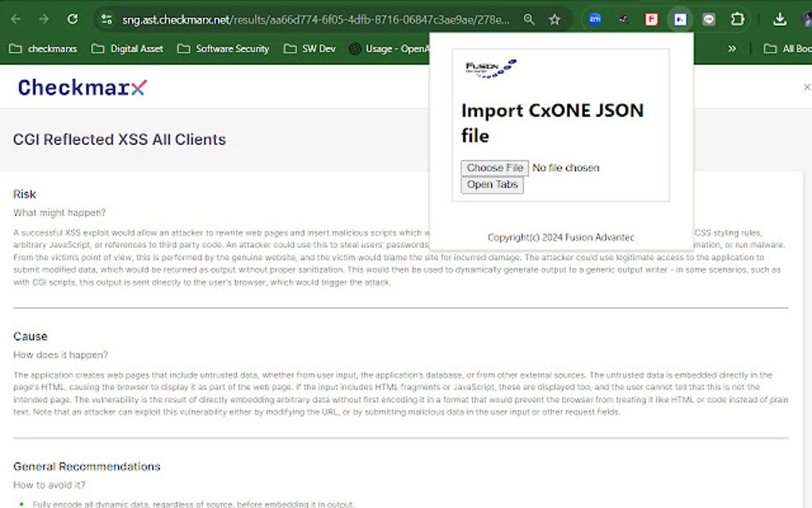Open the Downloads icon in toolbar
This screenshot has height=508, width=812.
point(780,18)
